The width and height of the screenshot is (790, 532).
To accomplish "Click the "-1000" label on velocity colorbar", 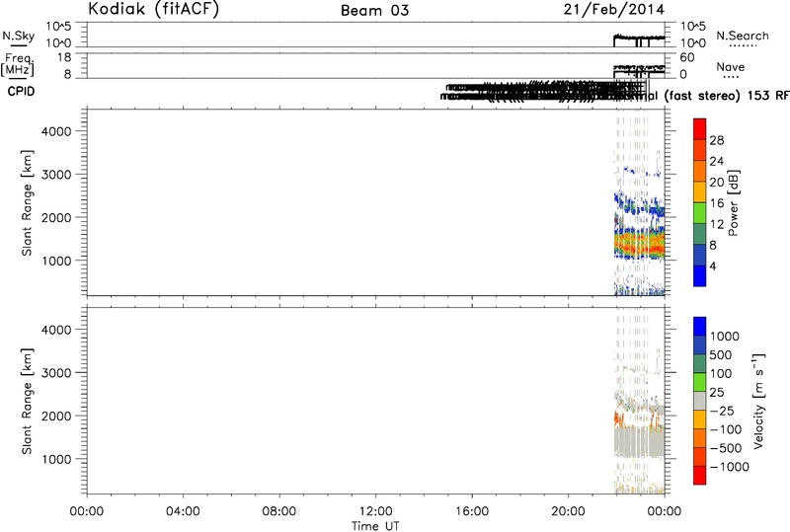I will coord(730,467).
